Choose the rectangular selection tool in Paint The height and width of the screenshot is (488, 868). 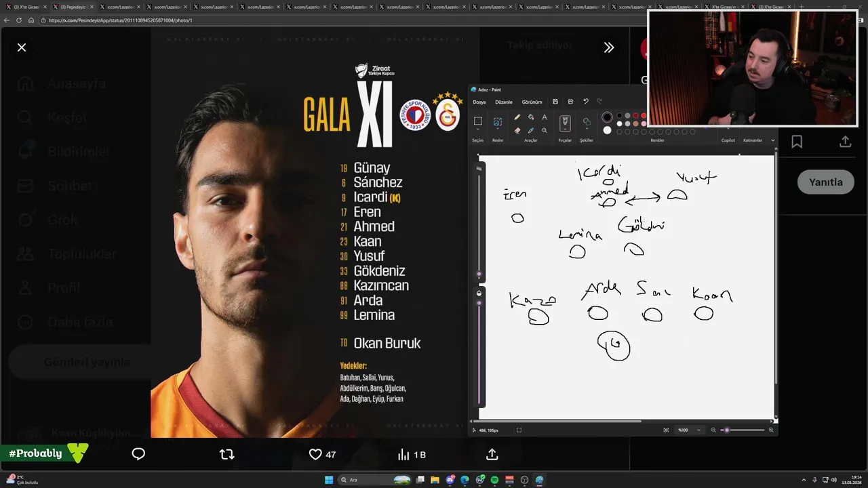point(478,121)
